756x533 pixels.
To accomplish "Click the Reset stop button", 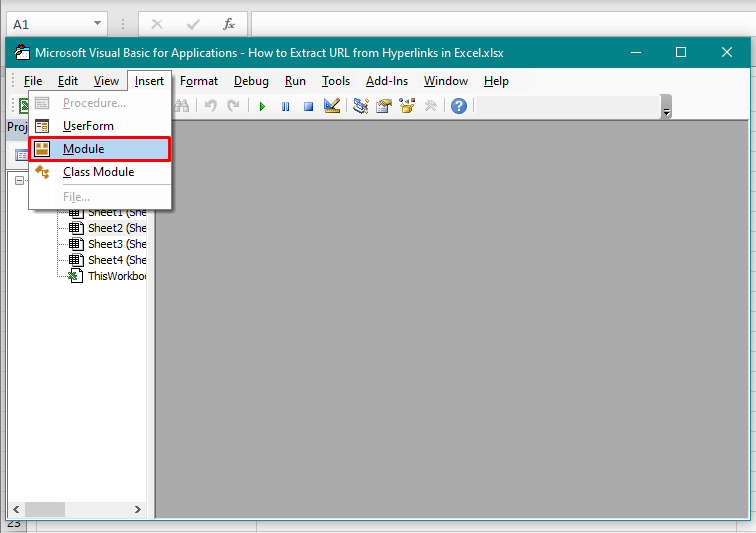I will pyautogui.click(x=309, y=106).
